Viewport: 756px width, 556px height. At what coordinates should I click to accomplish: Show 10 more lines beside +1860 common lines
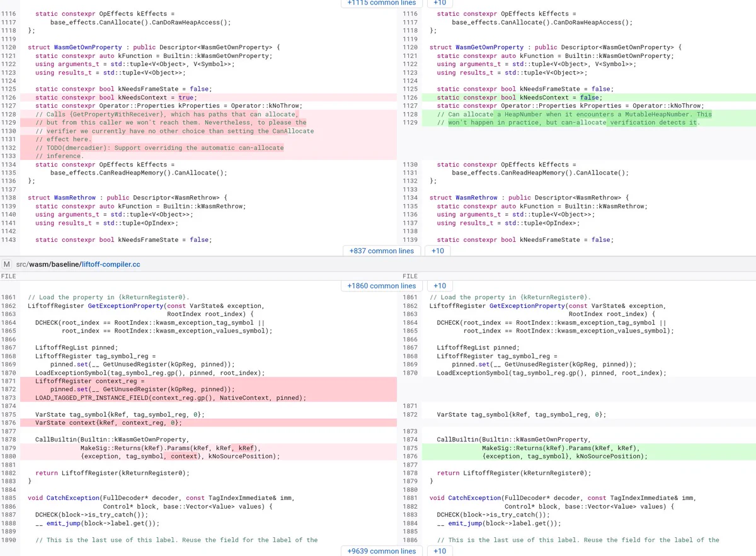tap(440, 286)
